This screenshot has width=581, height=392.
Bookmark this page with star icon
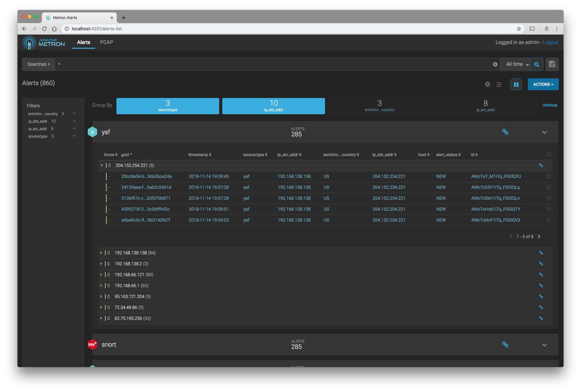pos(519,29)
